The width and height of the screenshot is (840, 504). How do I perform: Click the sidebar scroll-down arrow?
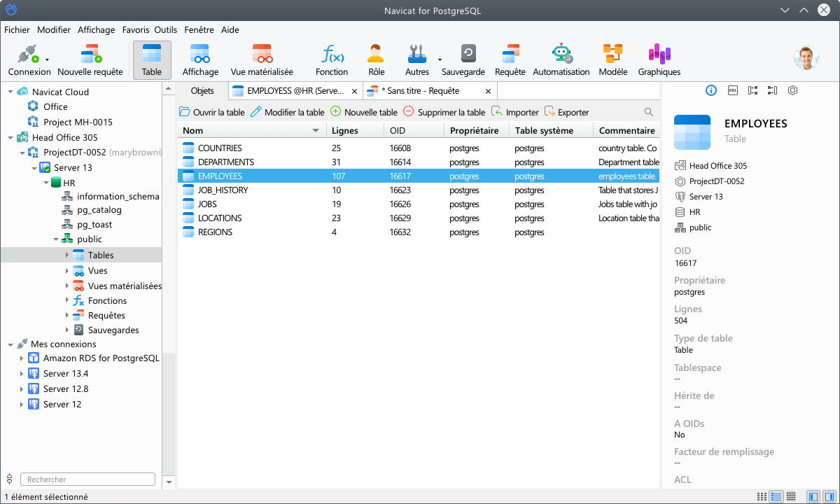[168, 482]
